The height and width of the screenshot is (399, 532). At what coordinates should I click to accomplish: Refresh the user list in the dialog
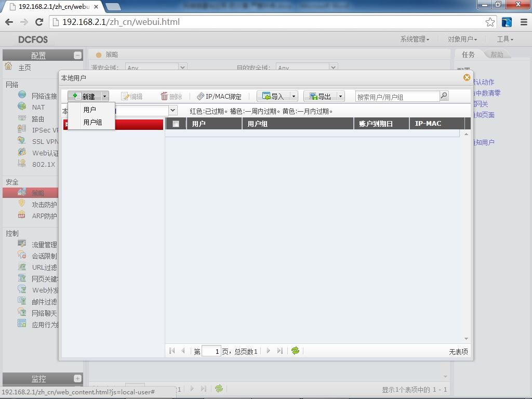tap(295, 351)
